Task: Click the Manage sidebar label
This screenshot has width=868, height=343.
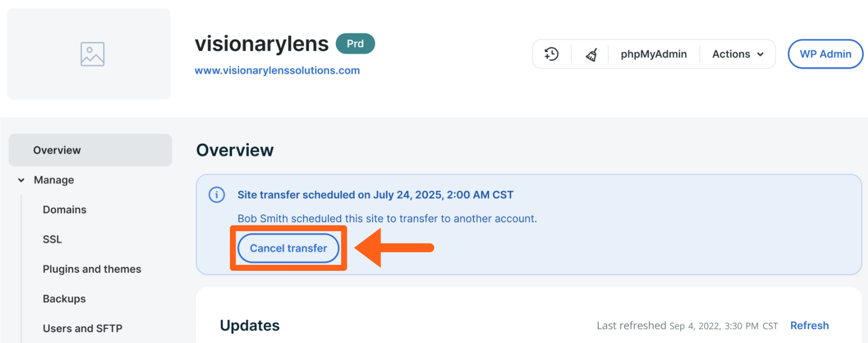Action: coord(54,180)
